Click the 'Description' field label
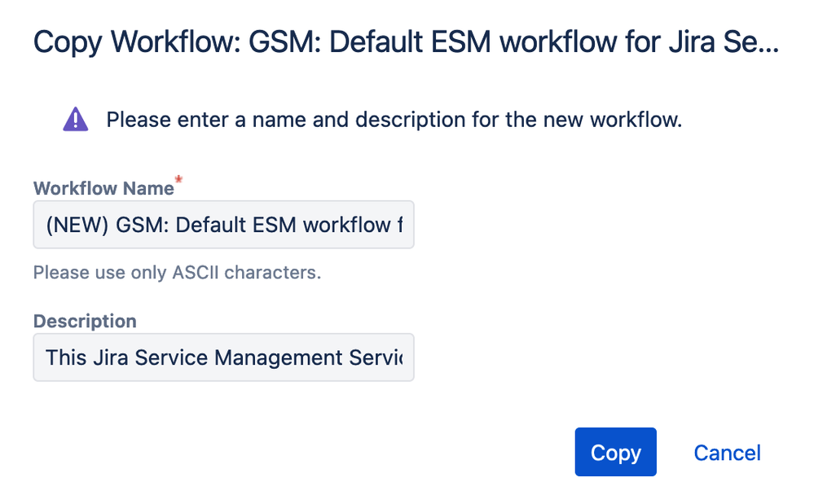 (85, 321)
